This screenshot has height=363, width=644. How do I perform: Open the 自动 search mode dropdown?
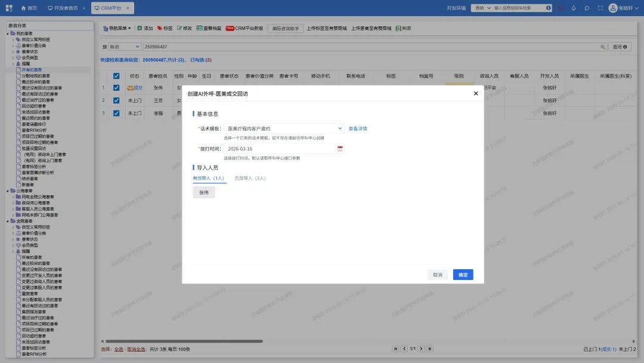click(x=124, y=45)
